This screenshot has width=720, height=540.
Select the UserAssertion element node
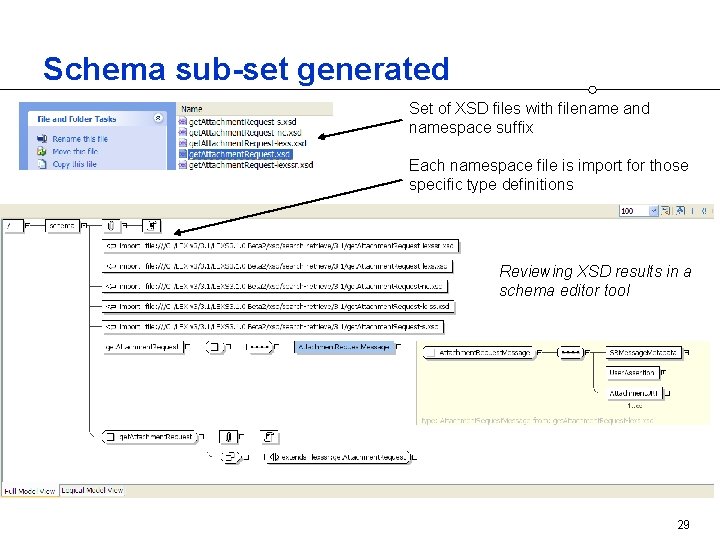632,372
